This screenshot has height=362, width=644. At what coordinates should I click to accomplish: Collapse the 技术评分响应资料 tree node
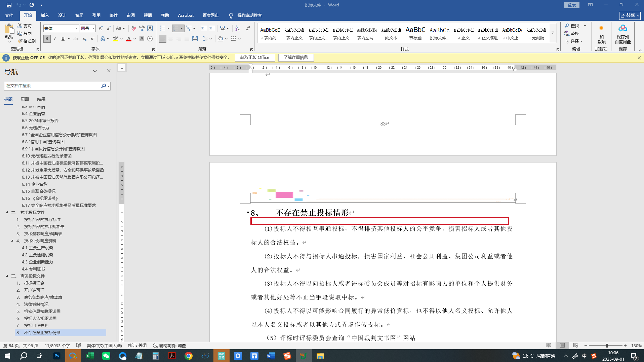(12, 241)
